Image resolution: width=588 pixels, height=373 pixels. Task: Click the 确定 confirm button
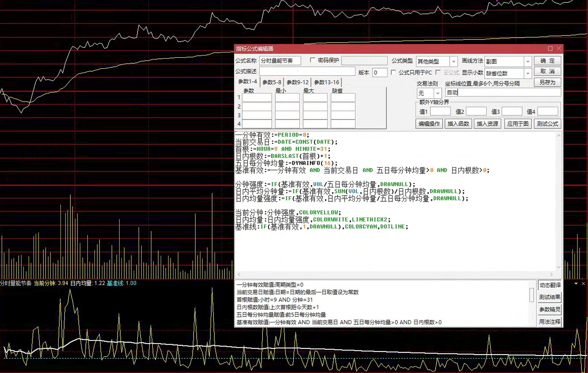(x=547, y=61)
